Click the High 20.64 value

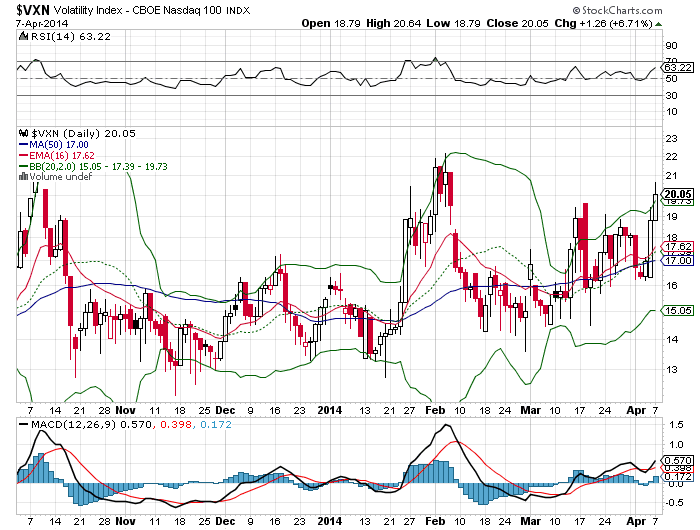(393, 23)
